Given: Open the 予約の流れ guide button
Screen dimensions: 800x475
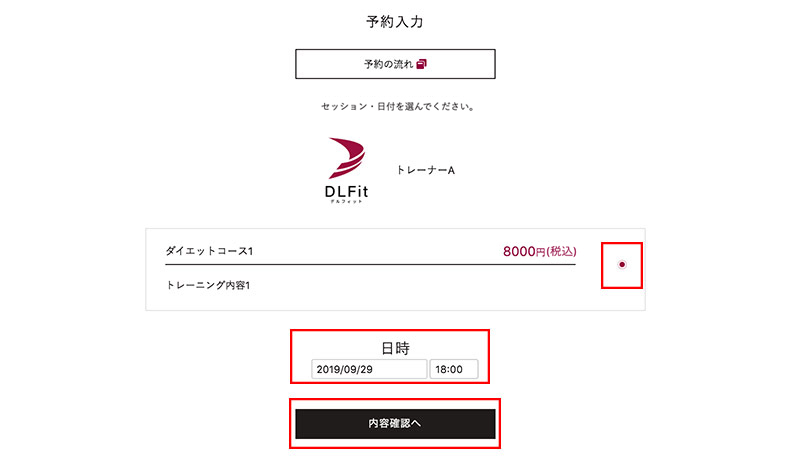Looking at the screenshot, I should [x=395, y=64].
